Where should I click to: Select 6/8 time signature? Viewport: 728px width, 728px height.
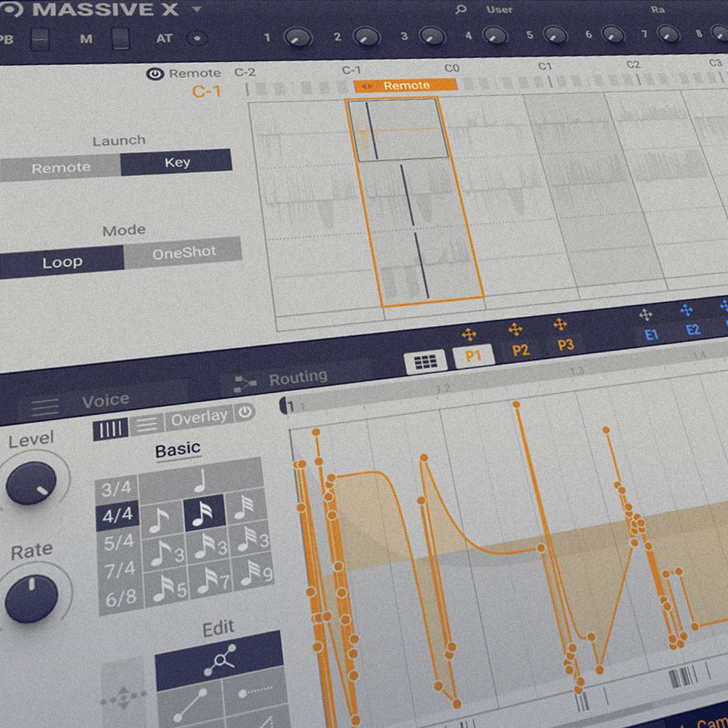(x=121, y=598)
